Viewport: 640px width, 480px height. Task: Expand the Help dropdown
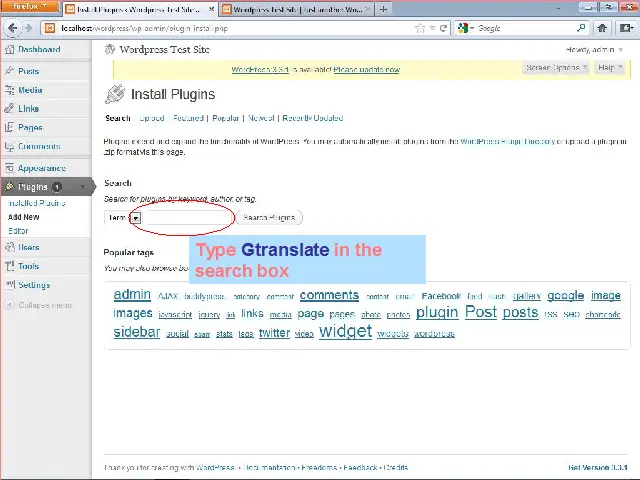(610, 67)
